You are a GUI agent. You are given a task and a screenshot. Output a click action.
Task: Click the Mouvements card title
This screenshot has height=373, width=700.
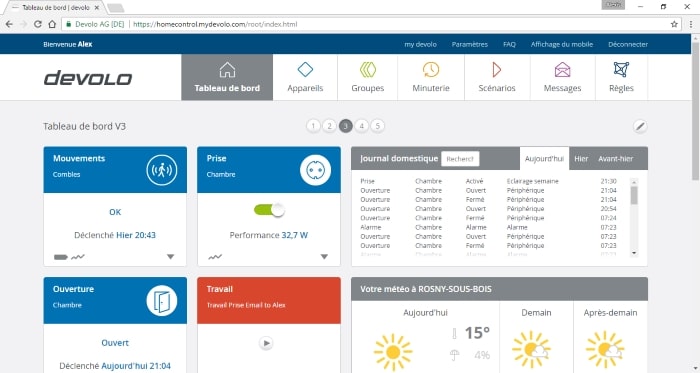click(x=79, y=158)
